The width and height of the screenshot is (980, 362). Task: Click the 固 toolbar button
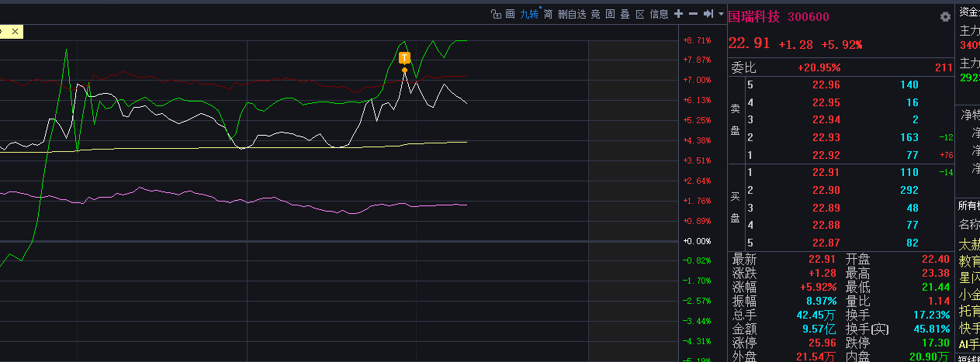click(x=610, y=14)
